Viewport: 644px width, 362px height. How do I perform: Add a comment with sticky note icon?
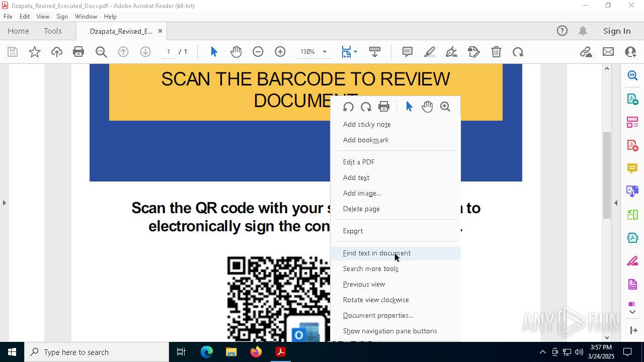(408, 52)
